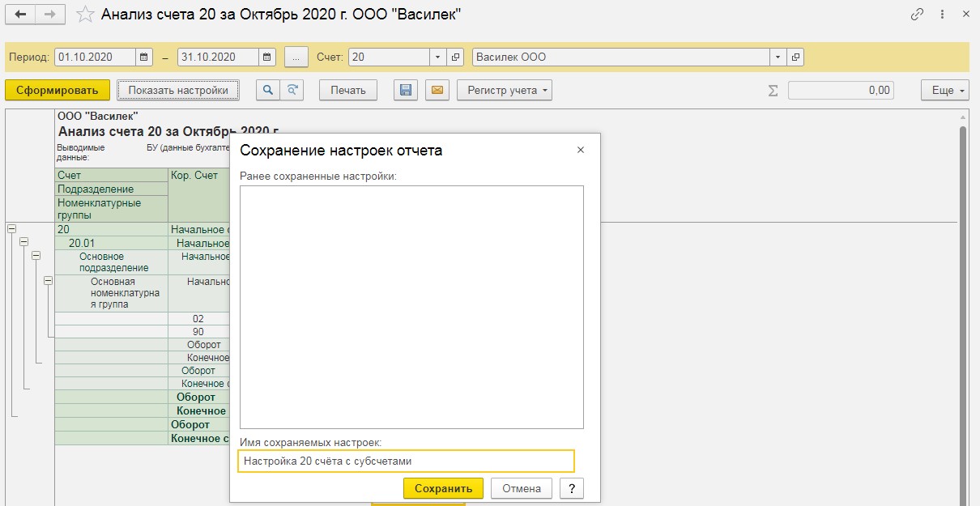The image size is (980, 506).
Task: Open the Еще menu
Action: pos(944,90)
